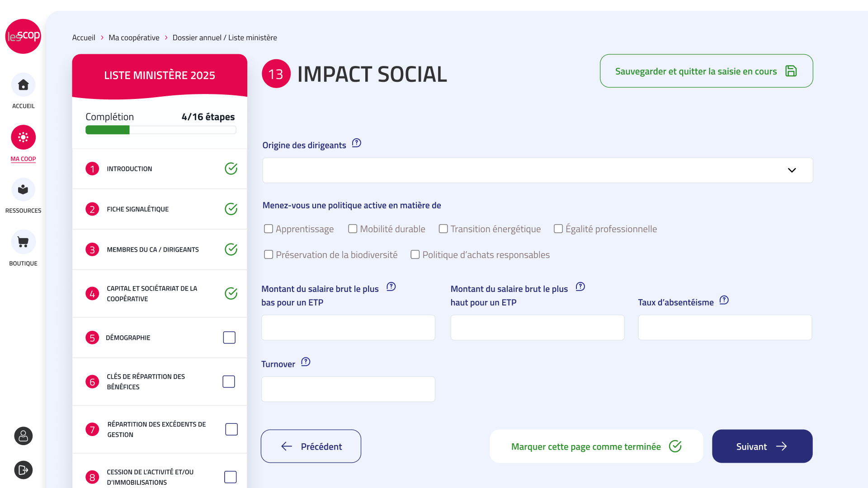Expand the Origine des dirigeants dropdown
This screenshot has width=868, height=488.
[x=537, y=170]
